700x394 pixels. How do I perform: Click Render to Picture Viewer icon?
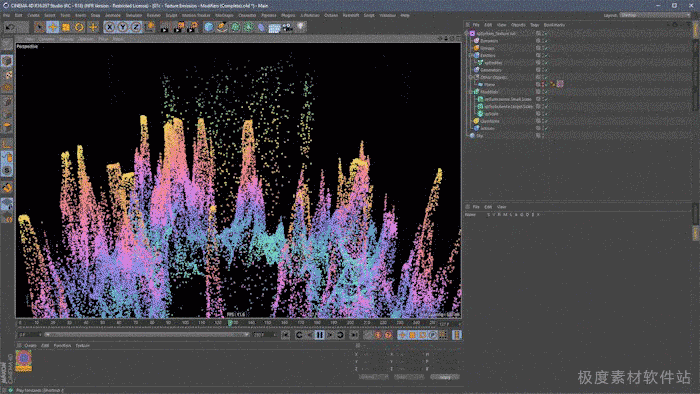pyautogui.click(x=179, y=27)
